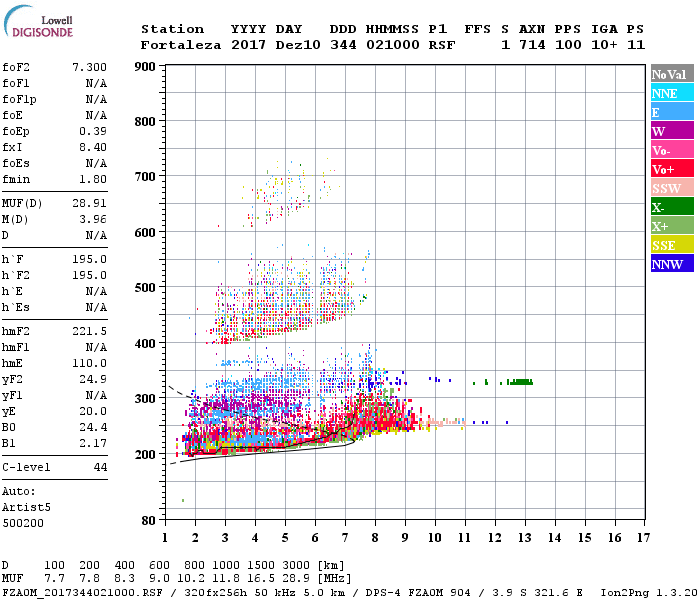Click the W purple legend swatch
This screenshot has height=600, width=700.
(672, 131)
